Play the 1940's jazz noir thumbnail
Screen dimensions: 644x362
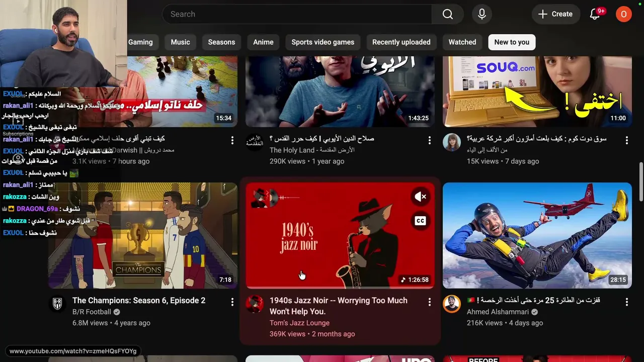point(340,235)
